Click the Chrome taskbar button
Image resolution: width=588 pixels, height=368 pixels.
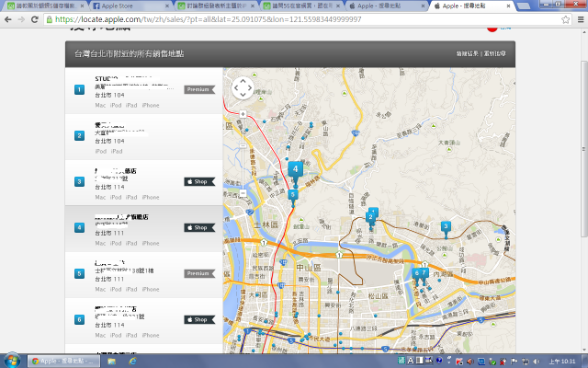click(x=63, y=362)
